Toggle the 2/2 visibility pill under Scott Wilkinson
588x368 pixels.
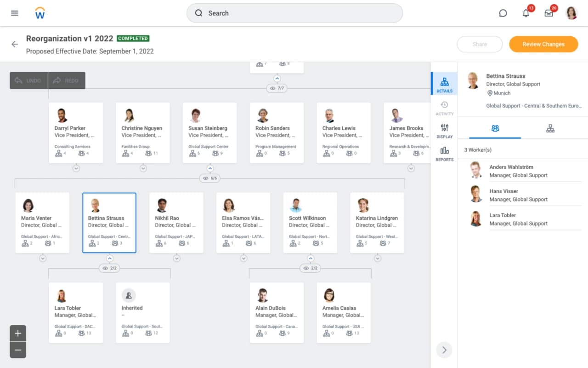pos(310,268)
